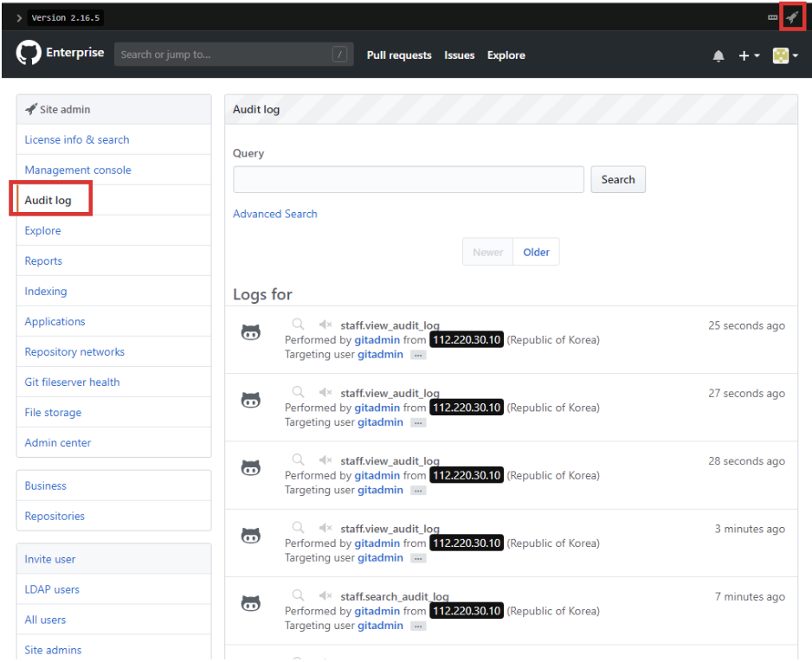Image resolution: width=812 pixels, height=662 pixels.
Task: Open Invite user in sidebar
Action: point(49,559)
